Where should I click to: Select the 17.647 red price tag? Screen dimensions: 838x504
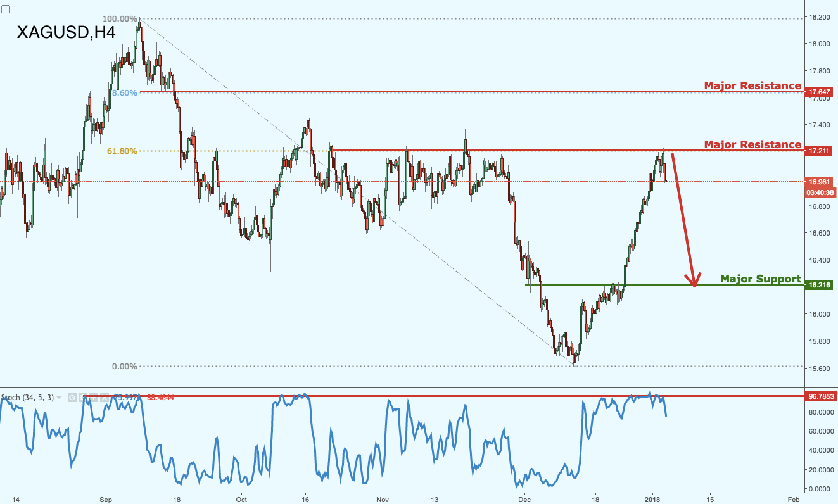click(x=820, y=92)
